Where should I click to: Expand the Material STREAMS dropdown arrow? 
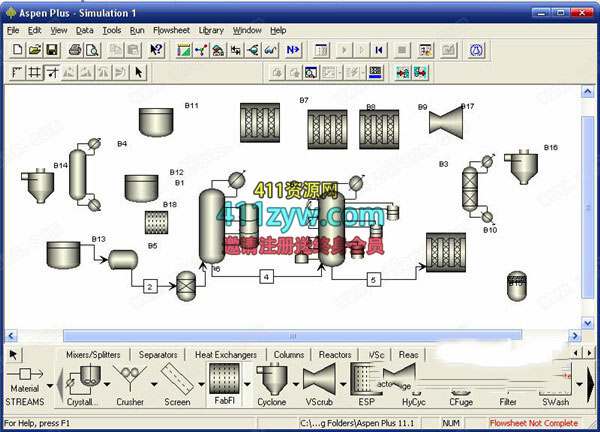pos(50,382)
